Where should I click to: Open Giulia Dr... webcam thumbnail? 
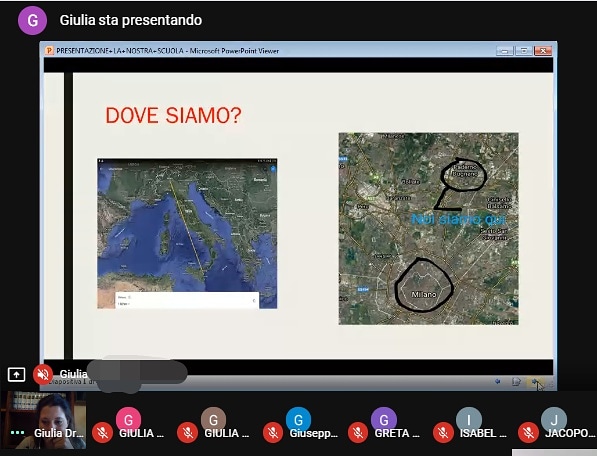[43, 420]
